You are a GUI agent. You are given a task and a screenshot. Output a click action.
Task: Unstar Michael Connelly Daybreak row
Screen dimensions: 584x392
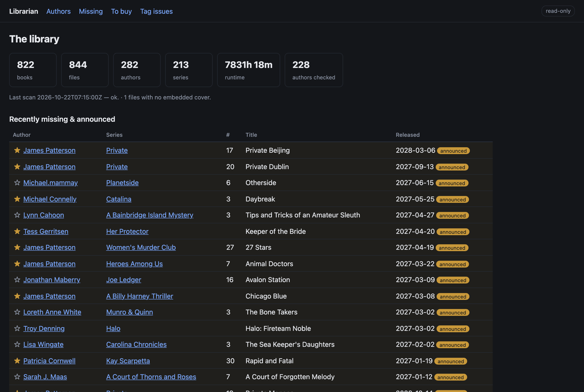click(17, 199)
